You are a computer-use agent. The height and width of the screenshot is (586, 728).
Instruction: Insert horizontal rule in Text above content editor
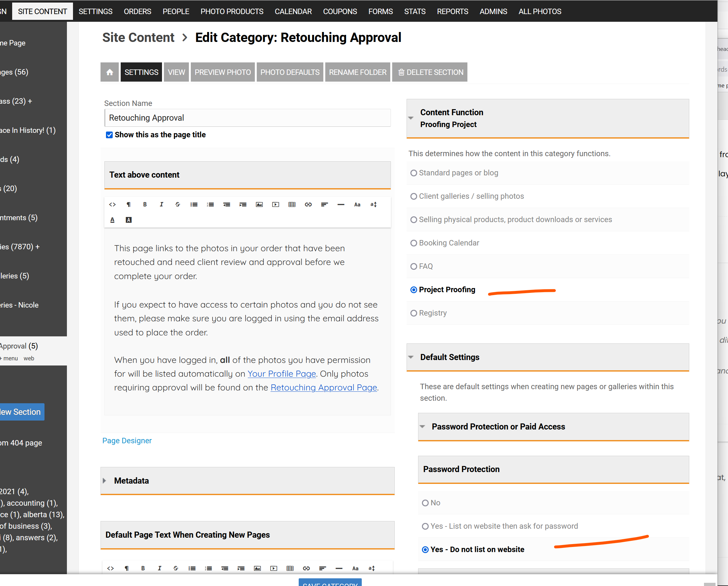[x=341, y=205]
